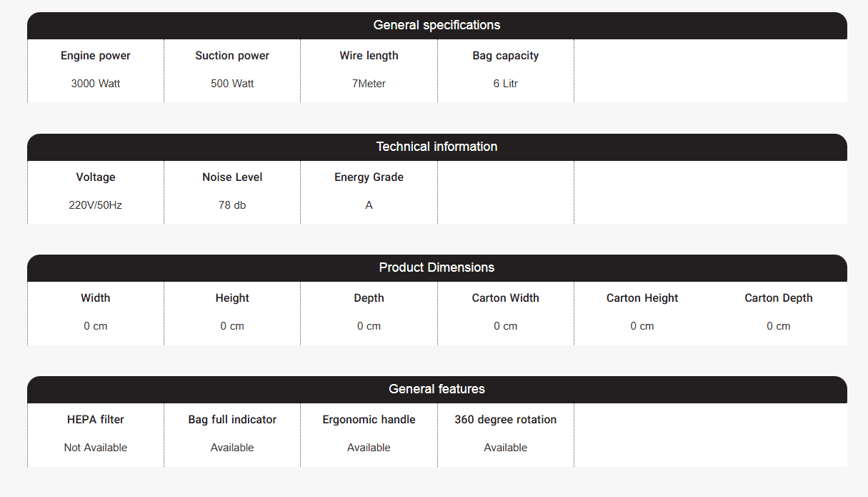Click the Carton Width label
Viewport: 868px width, 497px height.
[x=506, y=298]
